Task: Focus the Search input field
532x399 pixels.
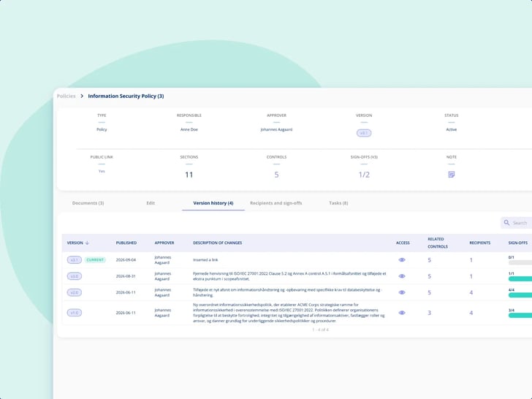Action: (x=517, y=223)
